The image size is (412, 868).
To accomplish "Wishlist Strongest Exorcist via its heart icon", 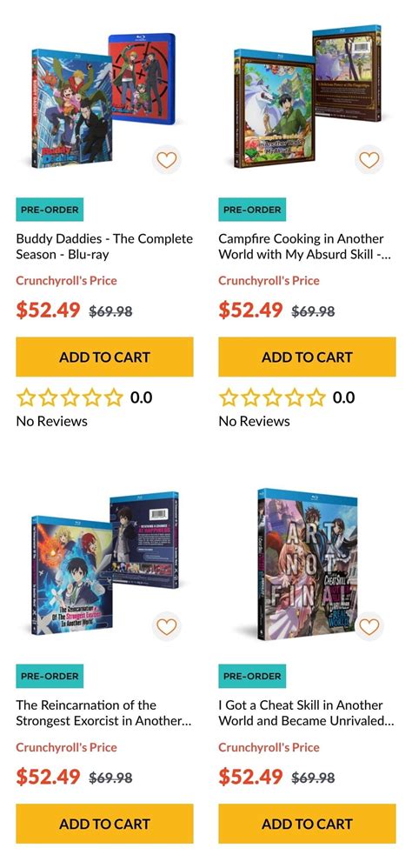I will point(167,626).
